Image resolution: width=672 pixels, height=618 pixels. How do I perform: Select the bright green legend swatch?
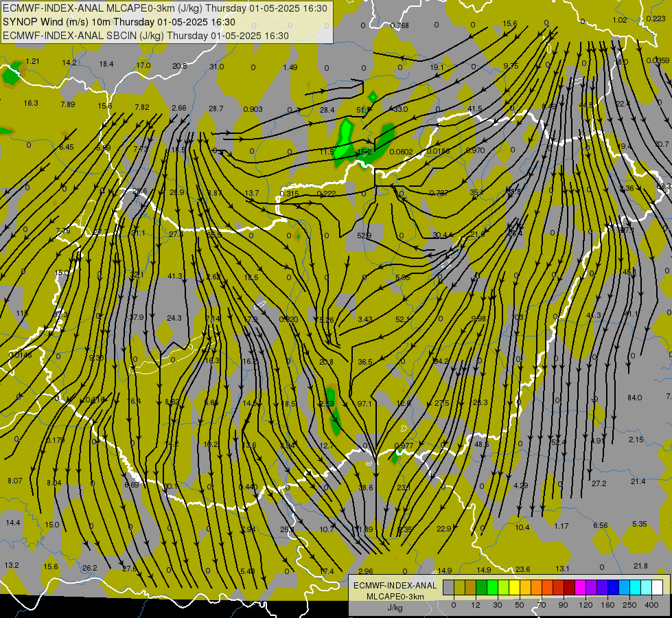coord(493,587)
